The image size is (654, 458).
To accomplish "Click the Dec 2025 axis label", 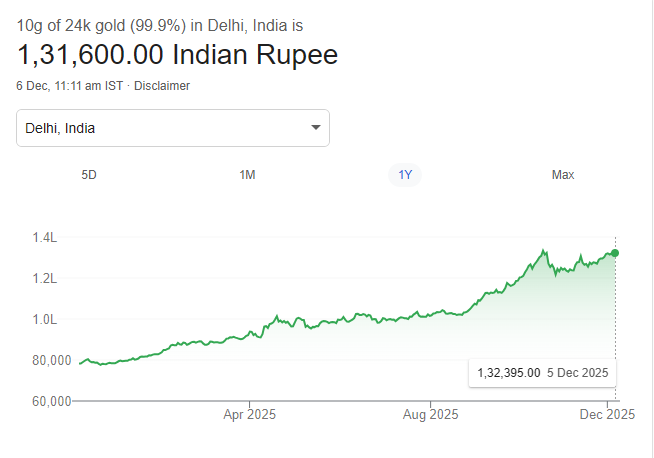I will point(606,414).
